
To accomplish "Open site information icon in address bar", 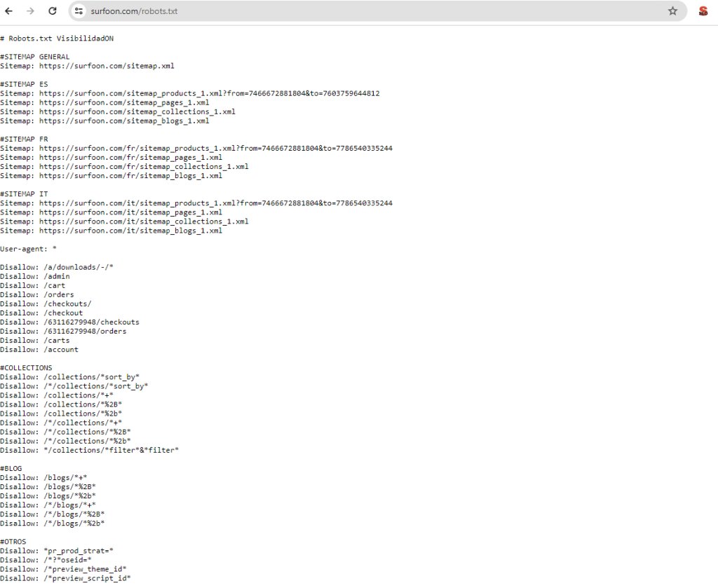I will click(79, 11).
